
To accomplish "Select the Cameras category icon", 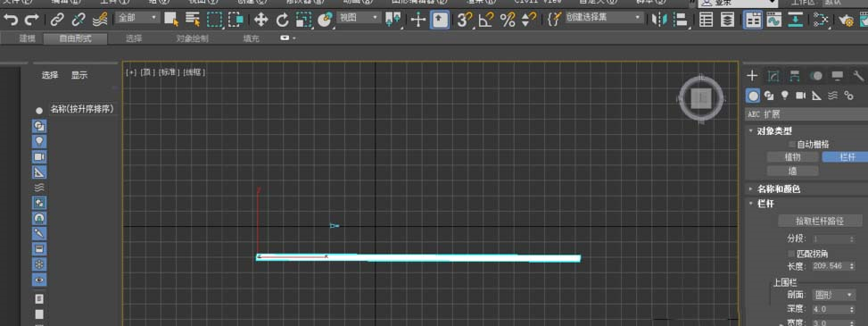I will coord(800,96).
